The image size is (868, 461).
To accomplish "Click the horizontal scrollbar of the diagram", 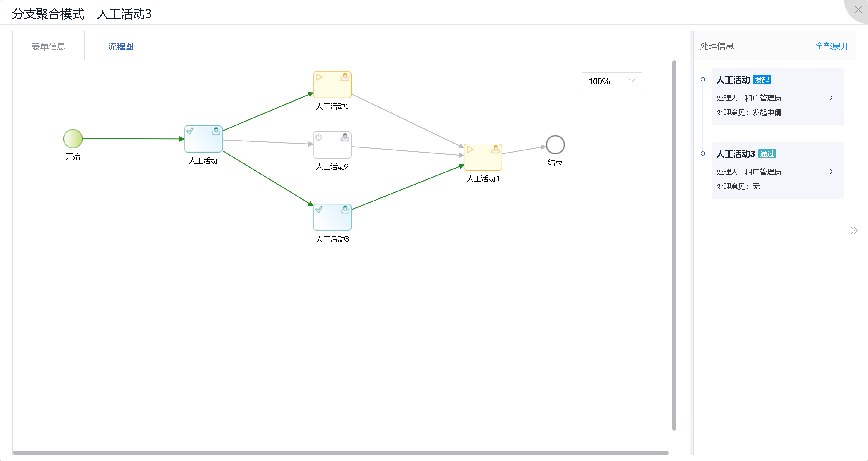I will 340,453.
